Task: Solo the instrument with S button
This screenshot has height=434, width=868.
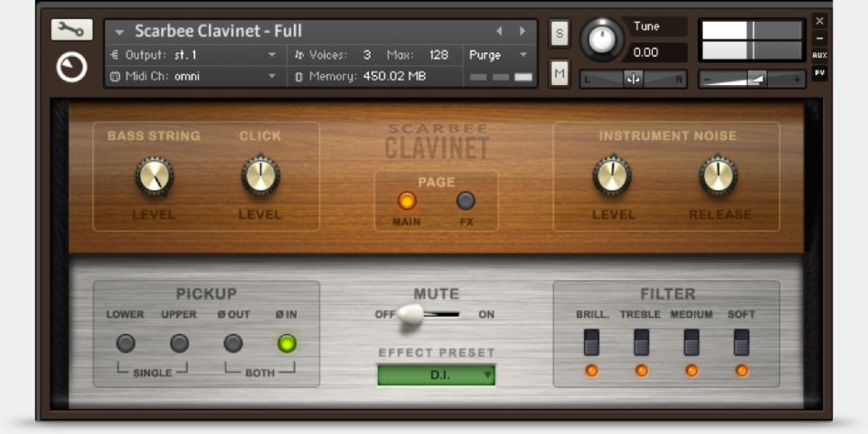Action: (559, 34)
